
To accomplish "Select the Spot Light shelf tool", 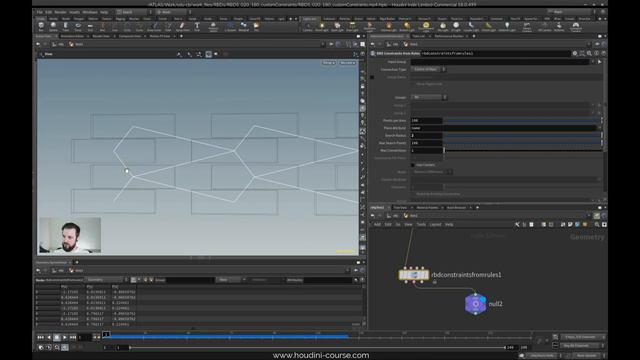I will click(x=337, y=27).
